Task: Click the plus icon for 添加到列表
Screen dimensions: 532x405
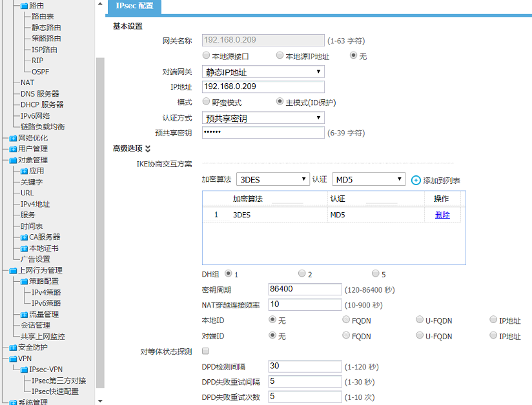Action: pos(416,180)
